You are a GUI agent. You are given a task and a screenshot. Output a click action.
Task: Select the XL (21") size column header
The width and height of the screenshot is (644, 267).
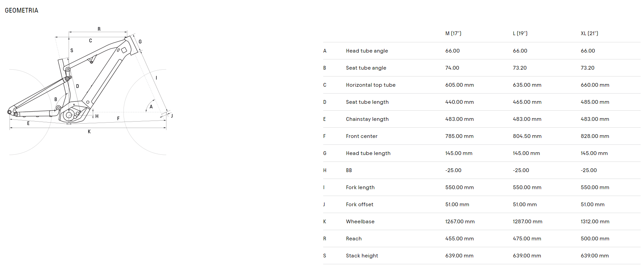[x=589, y=33]
